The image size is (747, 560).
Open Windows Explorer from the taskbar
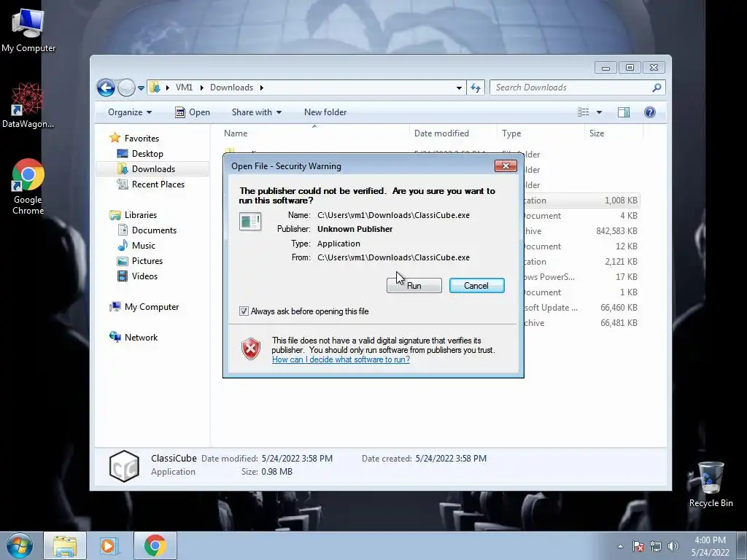pos(65,545)
